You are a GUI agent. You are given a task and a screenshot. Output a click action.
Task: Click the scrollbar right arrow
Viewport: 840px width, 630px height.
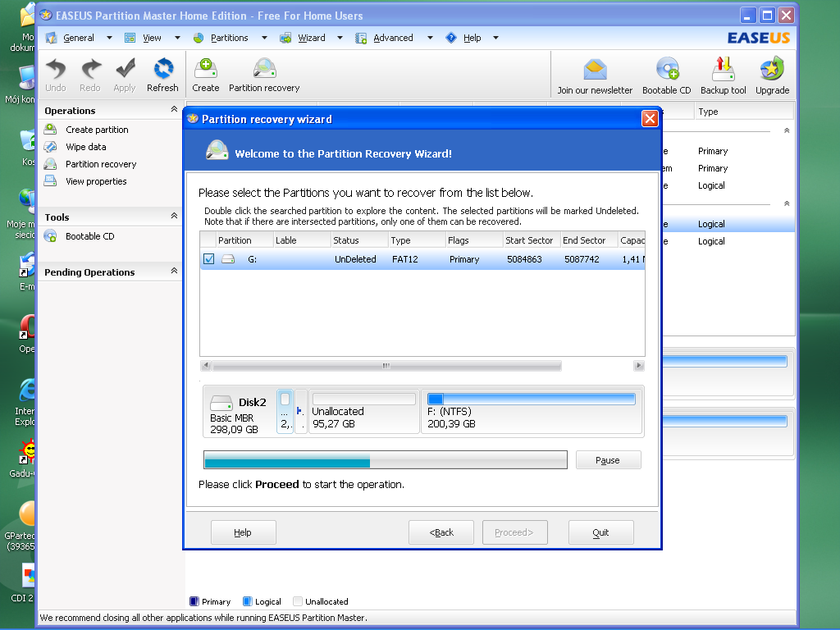click(x=638, y=366)
